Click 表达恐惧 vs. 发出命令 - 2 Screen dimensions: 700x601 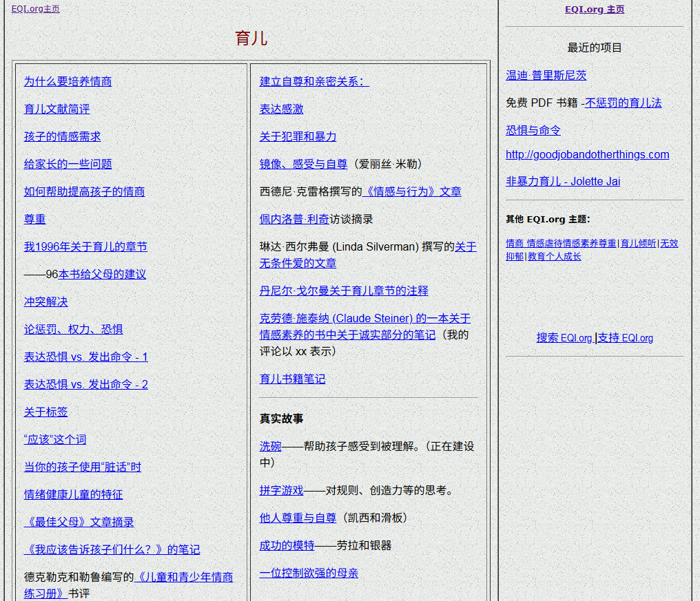click(85, 384)
